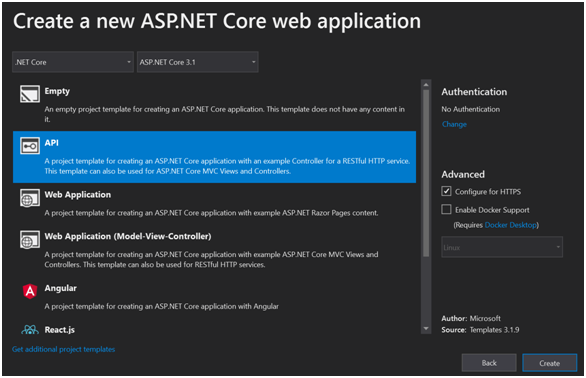This screenshot has width=586, height=378.
Task: Click the Model-View-Controller template icon
Action: 30,239
